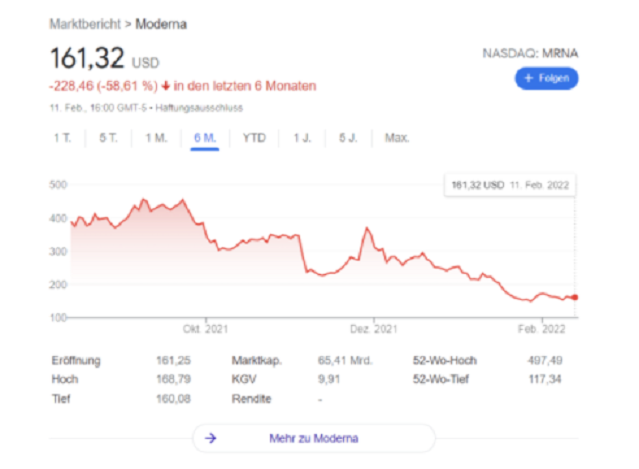
Task: Click the Folgen button
Action: click(x=546, y=78)
